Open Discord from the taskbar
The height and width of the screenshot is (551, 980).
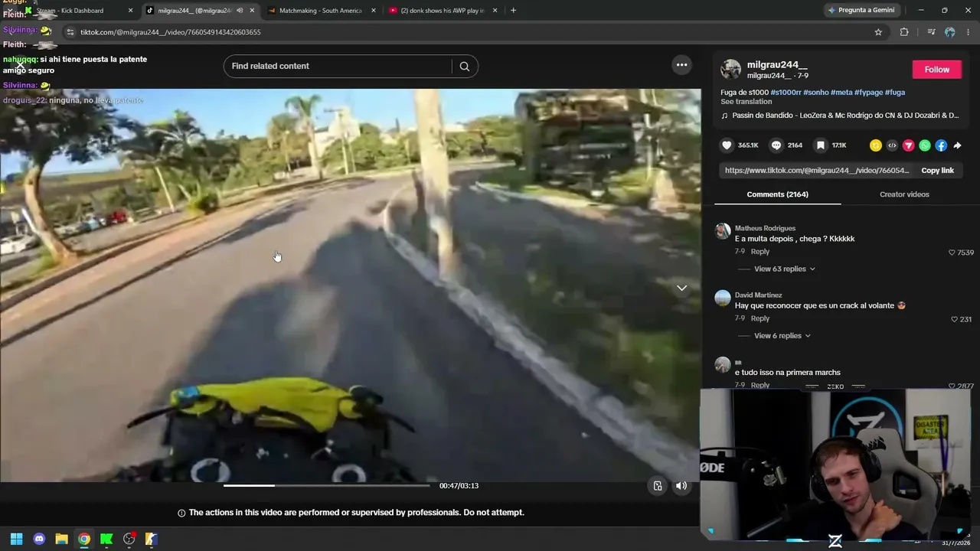39,540
